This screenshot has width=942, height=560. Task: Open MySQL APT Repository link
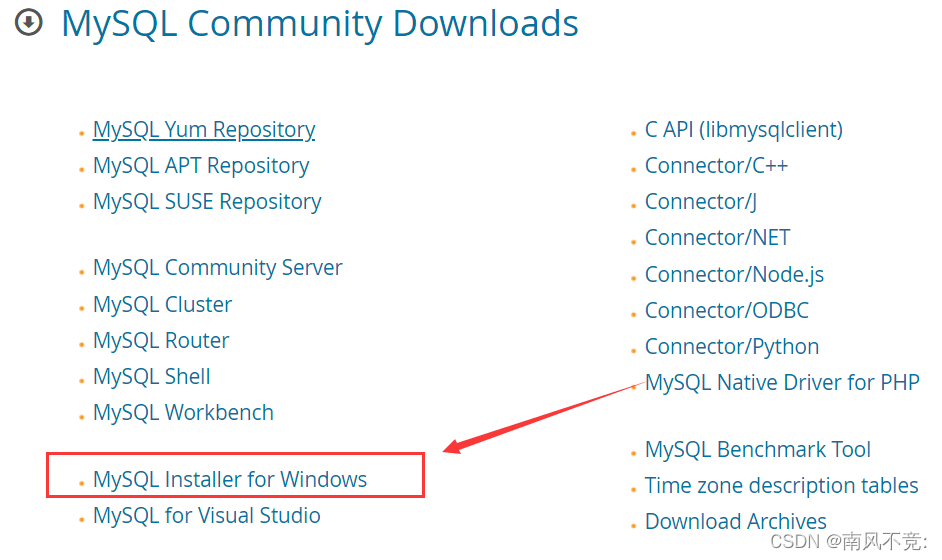coord(201,166)
